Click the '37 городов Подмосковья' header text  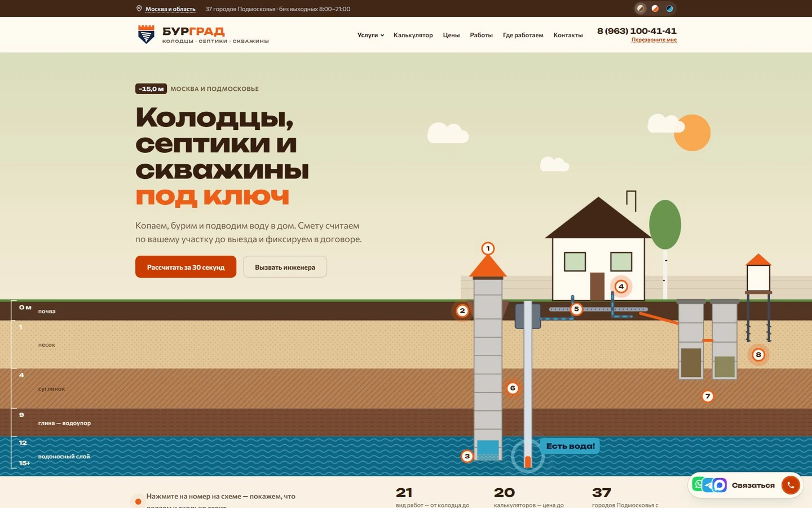[240, 9]
